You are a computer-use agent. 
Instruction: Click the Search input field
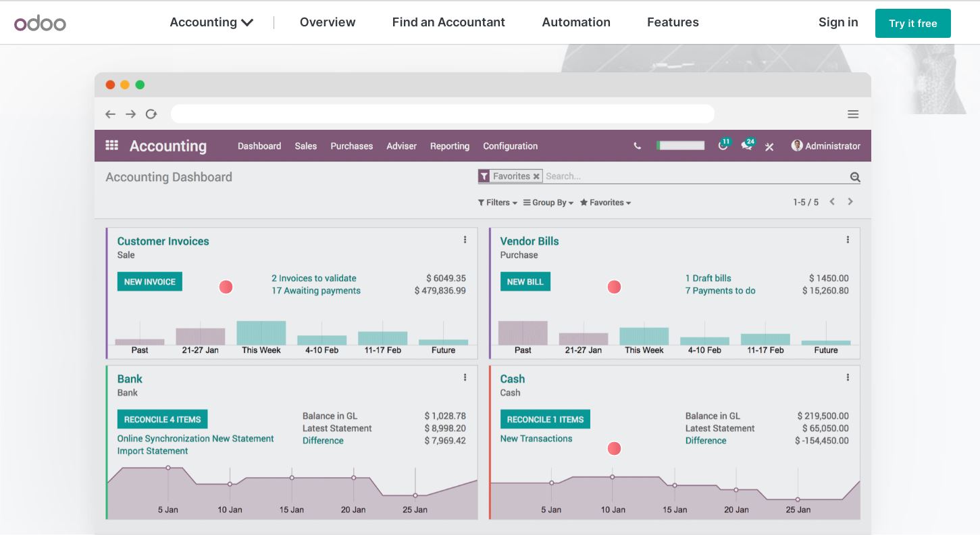tap(696, 176)
